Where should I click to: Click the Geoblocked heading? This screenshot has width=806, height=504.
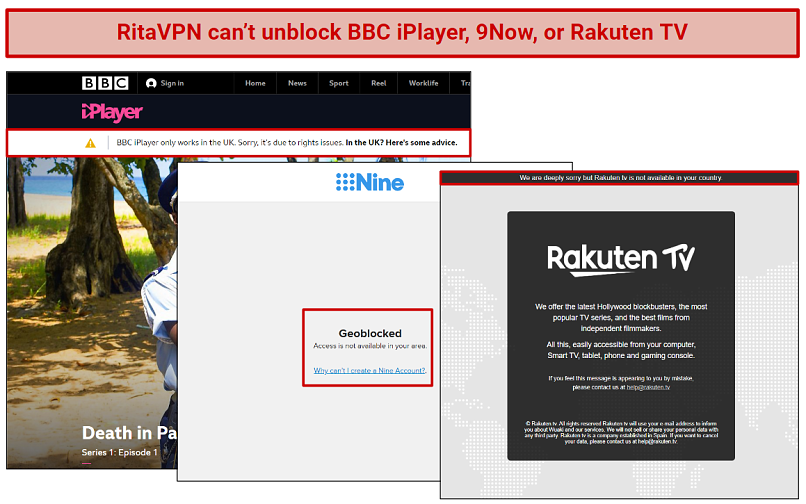(370, 333)
